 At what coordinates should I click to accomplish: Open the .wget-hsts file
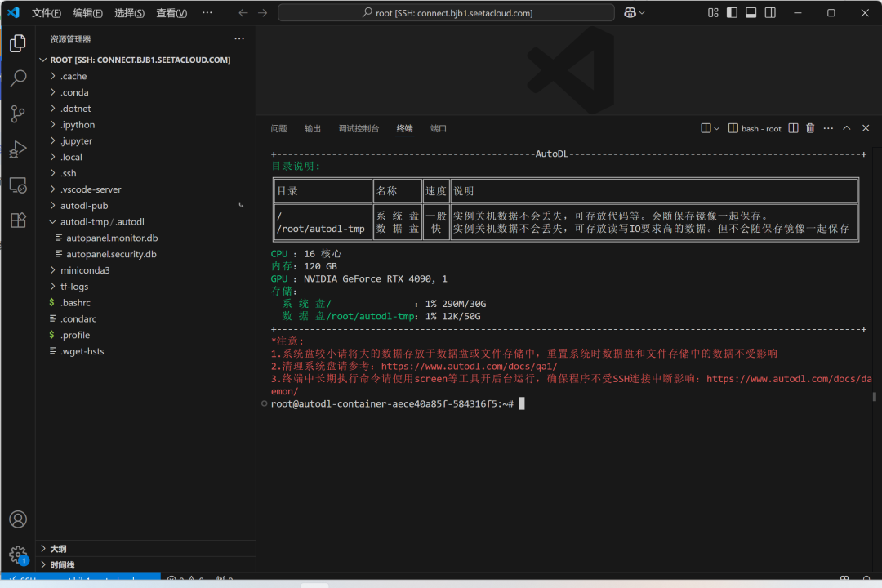tap(146, 351)
